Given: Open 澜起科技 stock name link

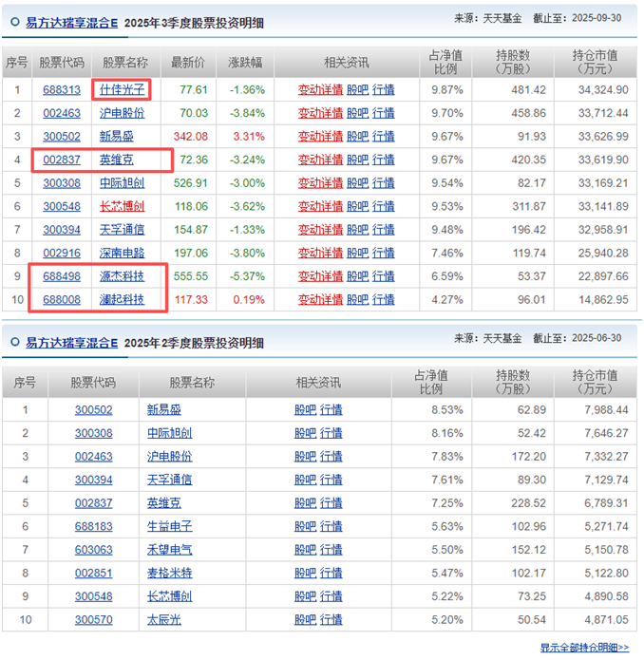Looking at the screenshot, I should 123,300.
